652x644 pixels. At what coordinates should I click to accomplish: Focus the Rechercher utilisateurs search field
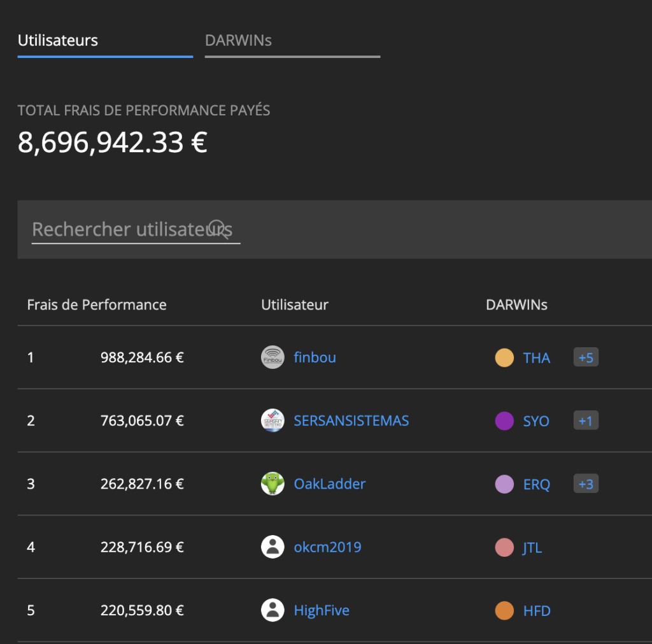click(121, 229)
